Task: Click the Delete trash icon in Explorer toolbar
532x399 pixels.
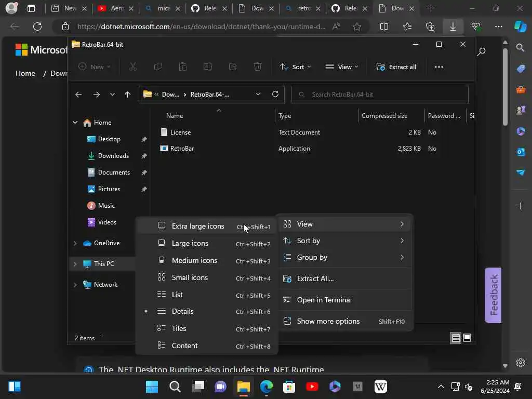Action: pos(258,67)
